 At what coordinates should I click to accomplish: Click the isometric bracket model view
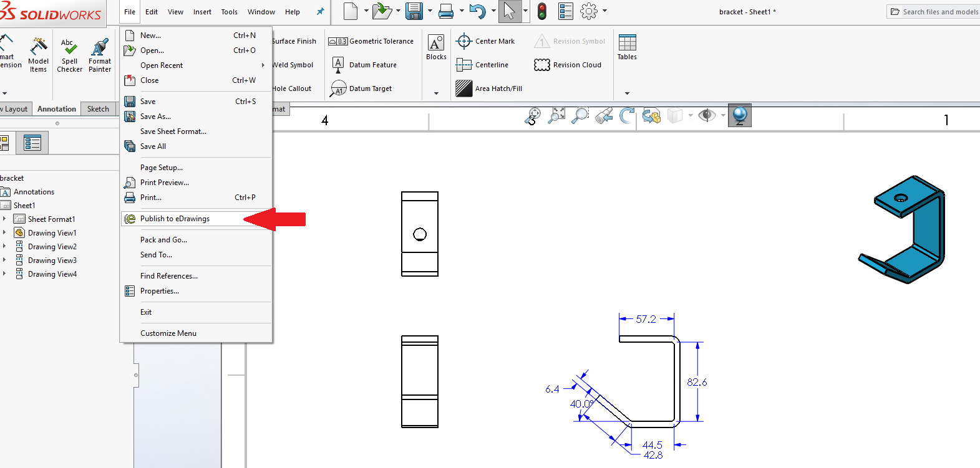click(x=902, y=229)
